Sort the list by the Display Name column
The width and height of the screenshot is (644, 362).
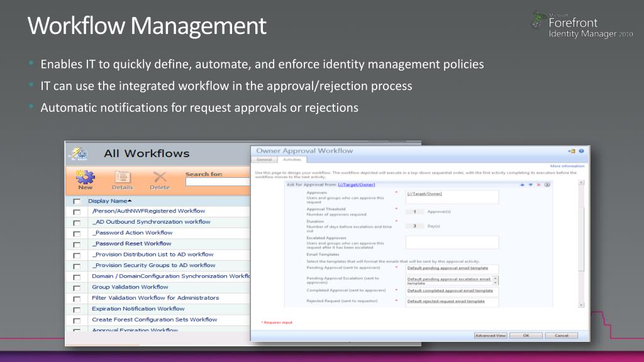[109, 200]
